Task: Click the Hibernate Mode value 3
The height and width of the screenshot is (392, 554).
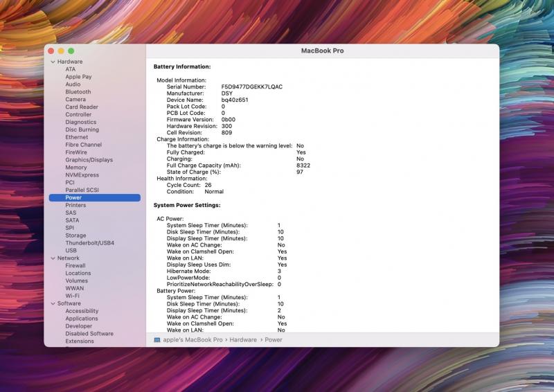Action: (x=279, y=271)
